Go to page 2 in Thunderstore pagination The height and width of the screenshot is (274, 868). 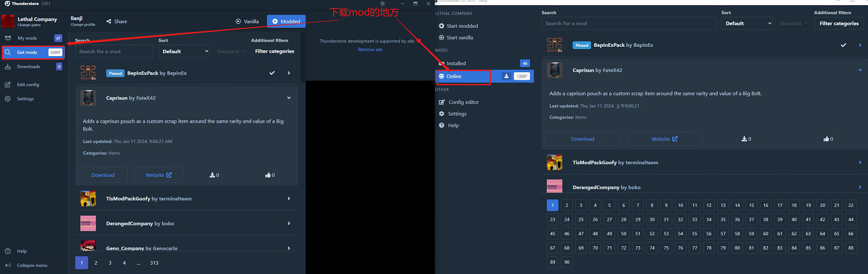(x=96, y=263)
